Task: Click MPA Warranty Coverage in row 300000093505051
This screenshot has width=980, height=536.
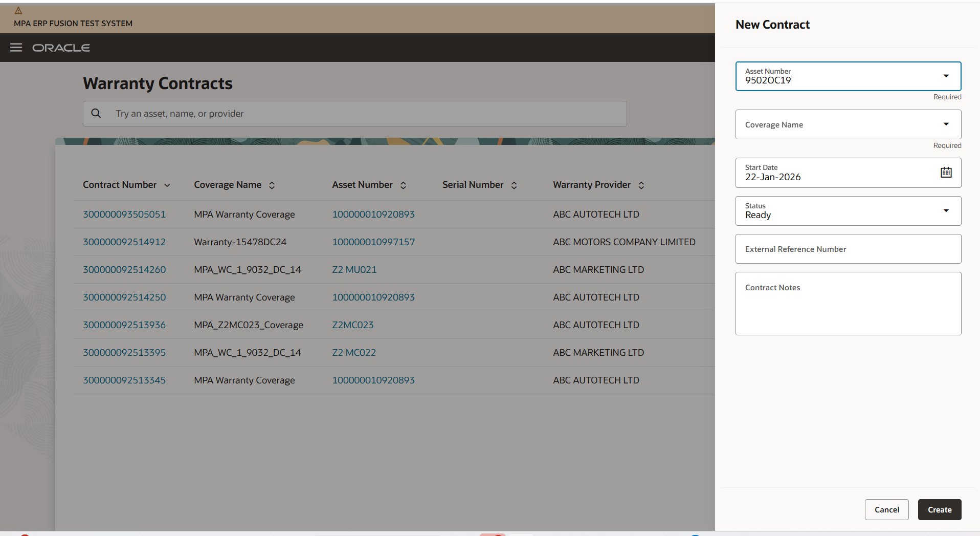Action: point(244,215)
